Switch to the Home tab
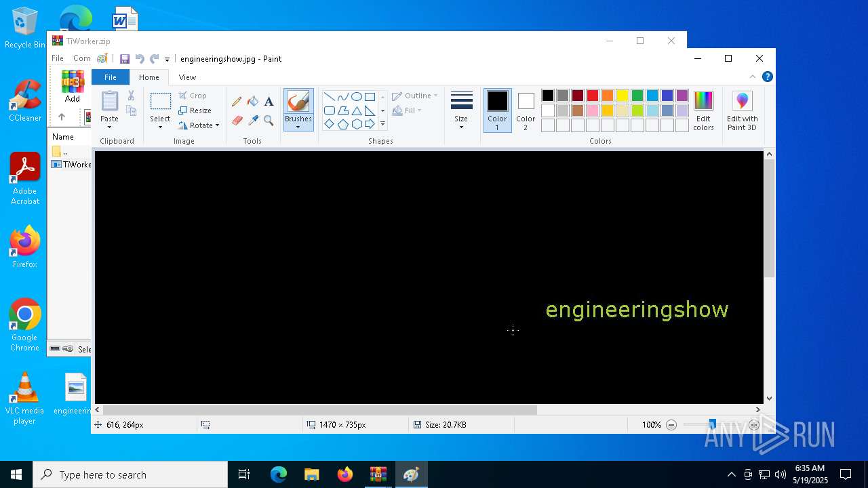 point(149,77)
